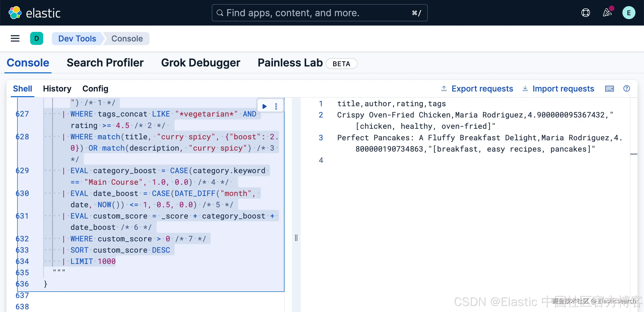Screen dimensions: 644x312
Task: Focus the Find apps search field
Action: 320,13
